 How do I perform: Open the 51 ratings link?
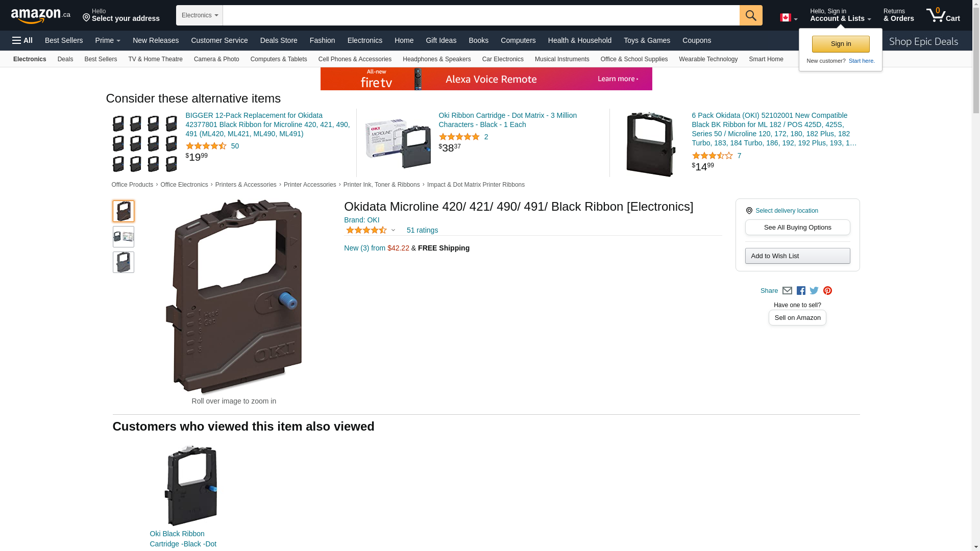[x=422, y=231]
